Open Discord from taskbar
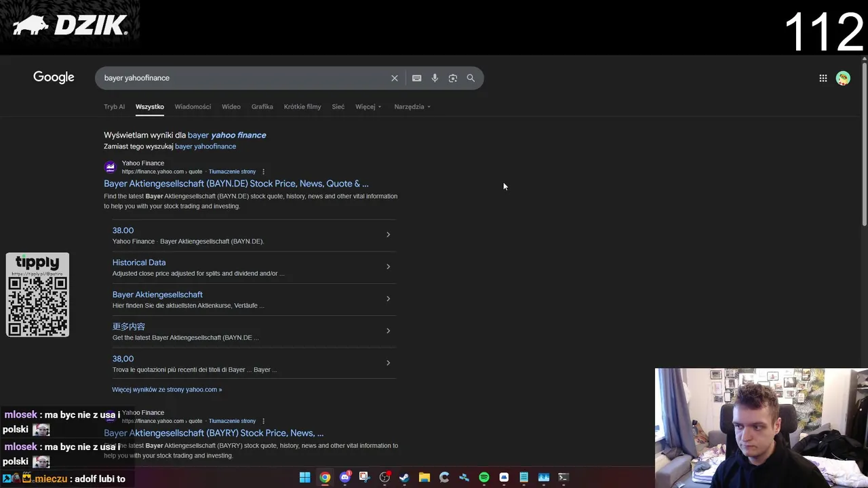Image resolution: width=868 pixels, height=488 pixels. point(344,478)
